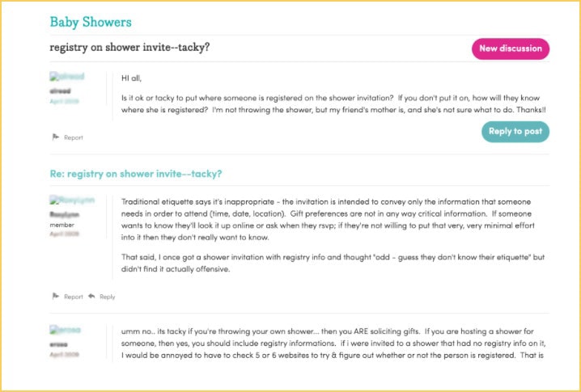Viewport: 581px width, 392px height.
Task: Click the avatar of the member who replied first
Action: tap(72, 200)
